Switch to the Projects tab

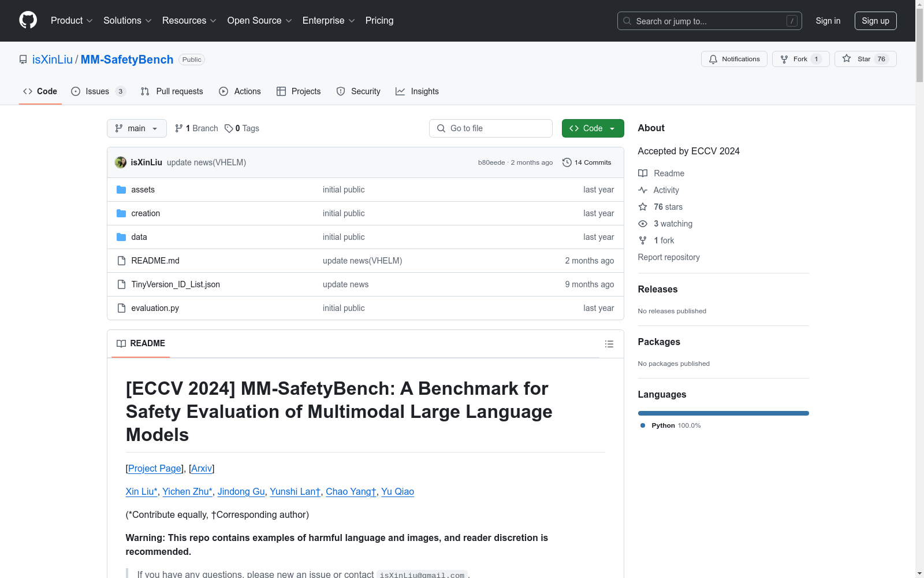pos(299,91)
